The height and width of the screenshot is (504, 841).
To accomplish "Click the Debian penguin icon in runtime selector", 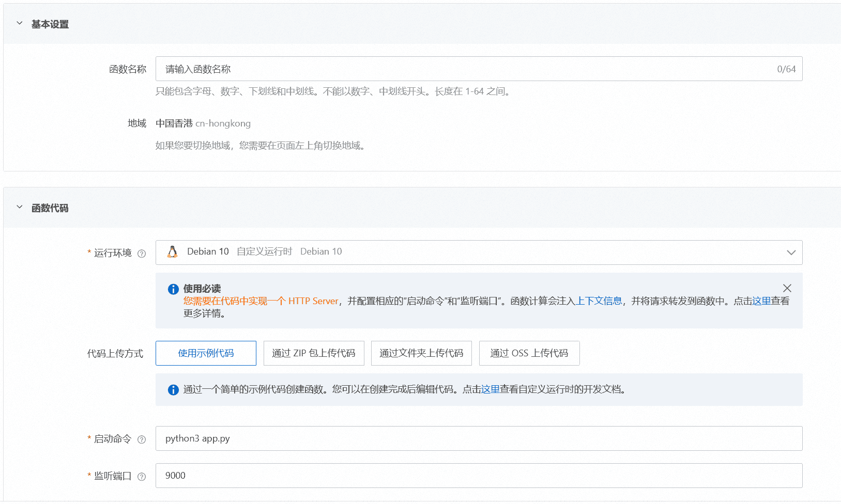I will (173, 252).
